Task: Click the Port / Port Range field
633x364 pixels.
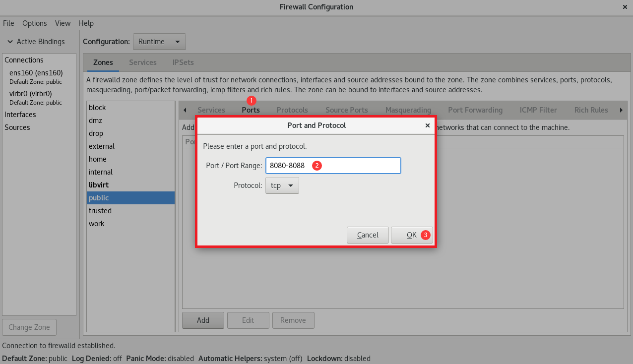Action: 333,166
